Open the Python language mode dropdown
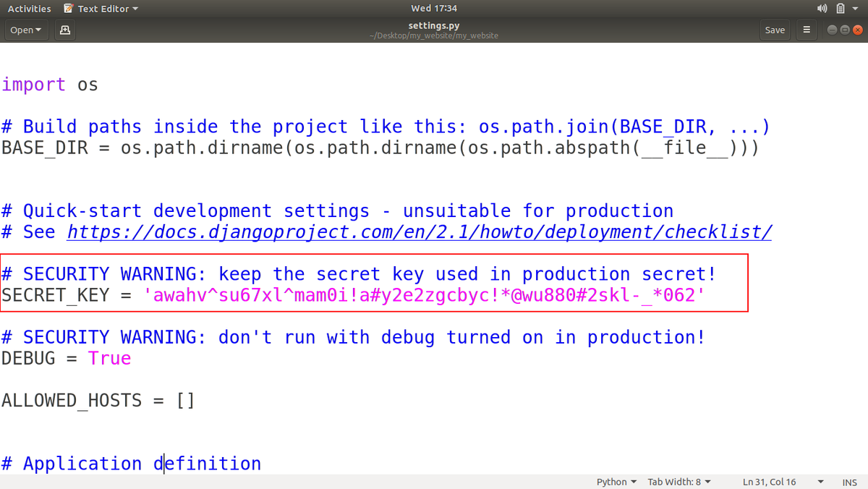The width and height of the screenshot is (868, 489). (616, 482)
